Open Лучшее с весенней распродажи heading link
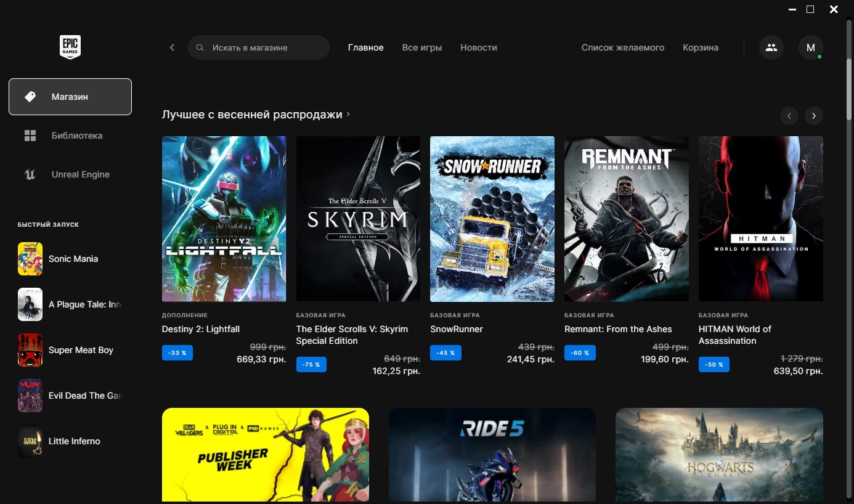The width and height of the screenshot is (854, 504). click(x=256, y=115)
